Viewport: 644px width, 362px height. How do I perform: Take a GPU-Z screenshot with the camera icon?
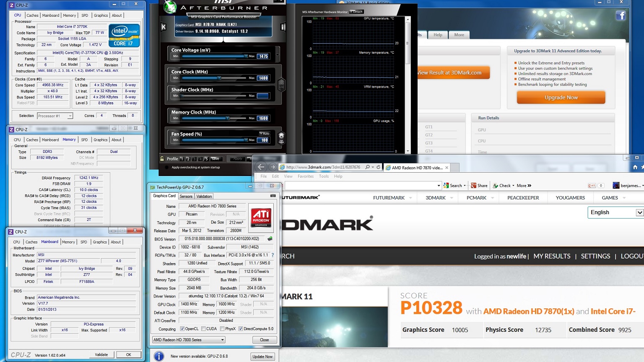[x=273, y=196]
